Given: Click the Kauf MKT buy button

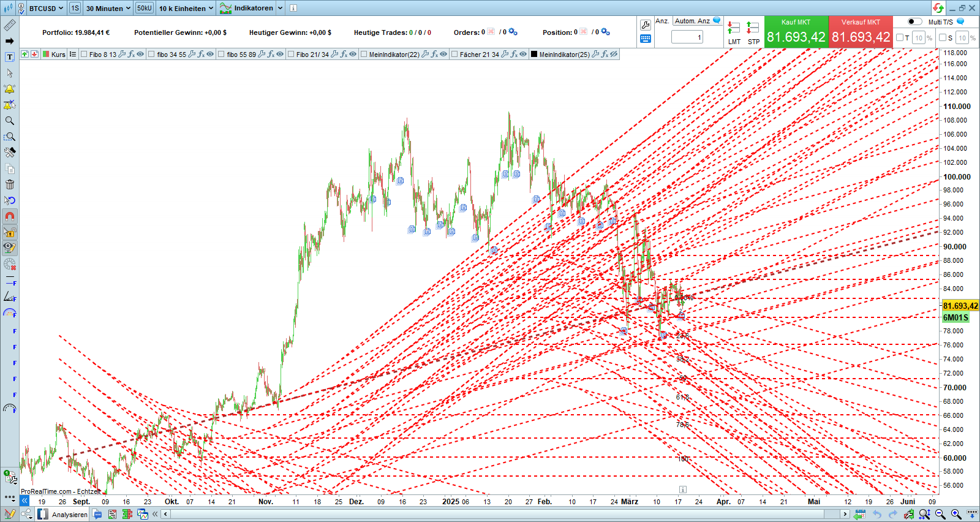Looking at the screenshot, I should [x=796, y=31].
